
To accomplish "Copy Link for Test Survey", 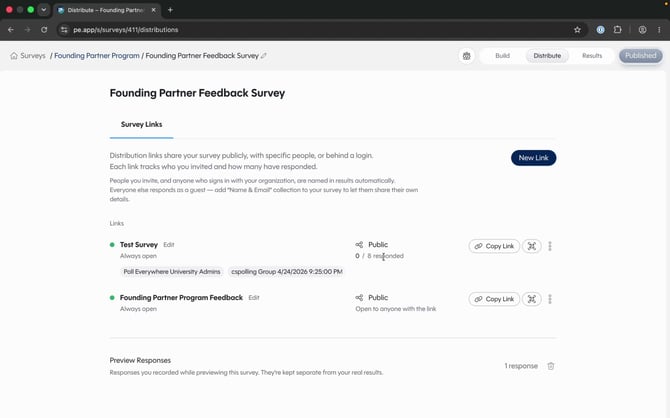I will [494, 246].
